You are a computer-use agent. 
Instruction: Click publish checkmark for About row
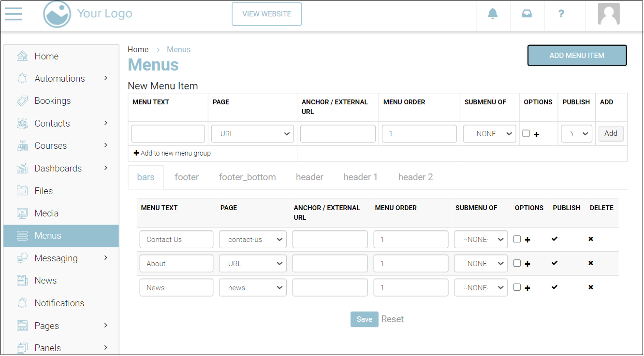(x=555, y=263)
